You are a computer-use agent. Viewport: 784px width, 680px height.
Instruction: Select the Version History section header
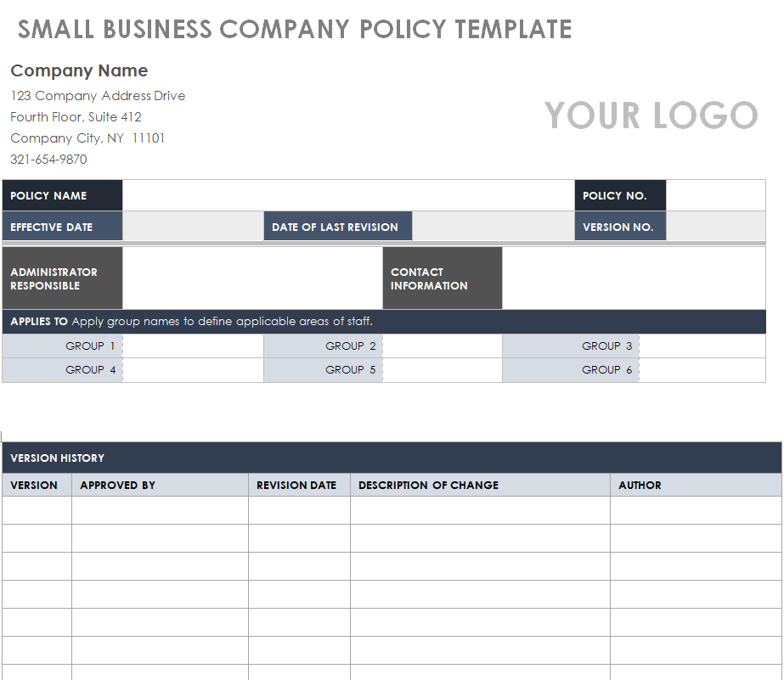(x=58, y=458)
